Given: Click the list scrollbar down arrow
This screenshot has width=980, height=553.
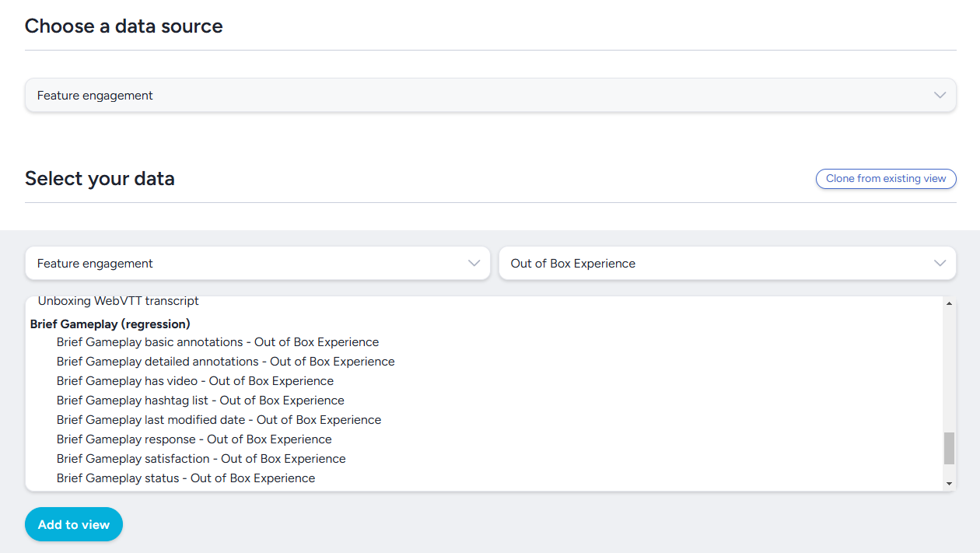Looking at the screenshot, I should (x=949, y=484).
